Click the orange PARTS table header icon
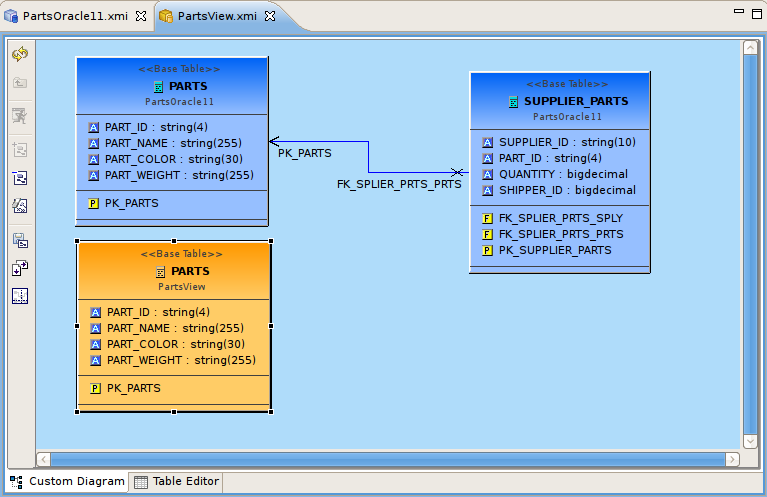 160,271
